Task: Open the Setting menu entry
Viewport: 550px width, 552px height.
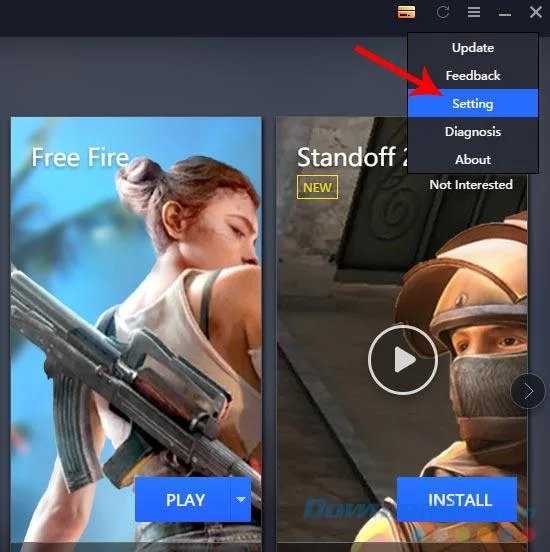Action: [473, 103]
